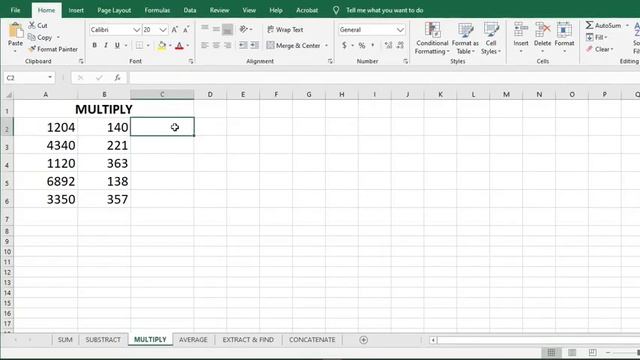The width and height of the screenshot is (640, 360).
Task: Click the Paste clipboard icon
Action: [x=16, y=31]
